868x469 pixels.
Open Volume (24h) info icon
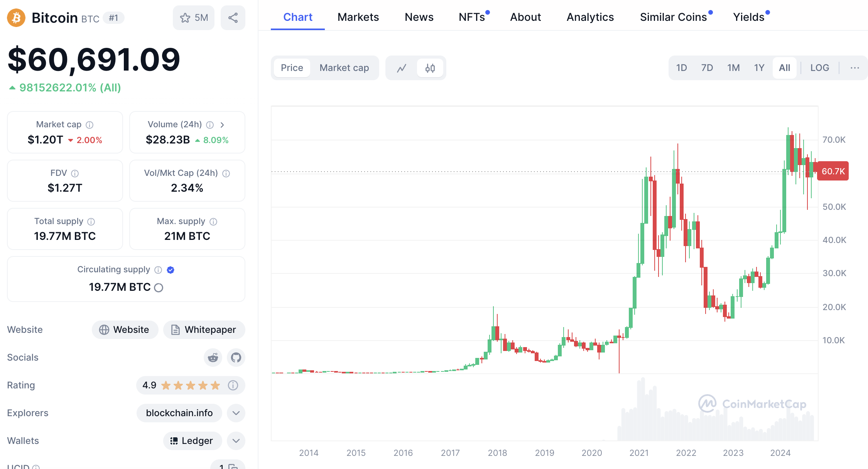pyautogui.click(x=210, y=125)
